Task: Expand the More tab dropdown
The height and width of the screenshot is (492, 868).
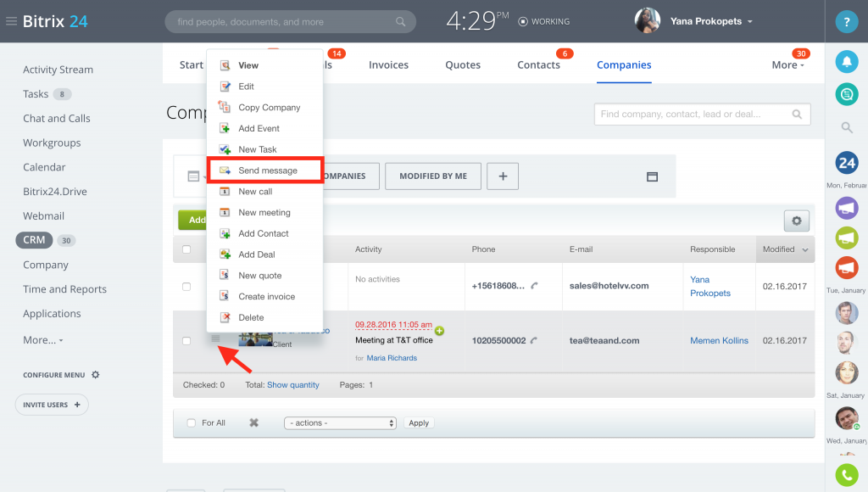Action: 787,64
